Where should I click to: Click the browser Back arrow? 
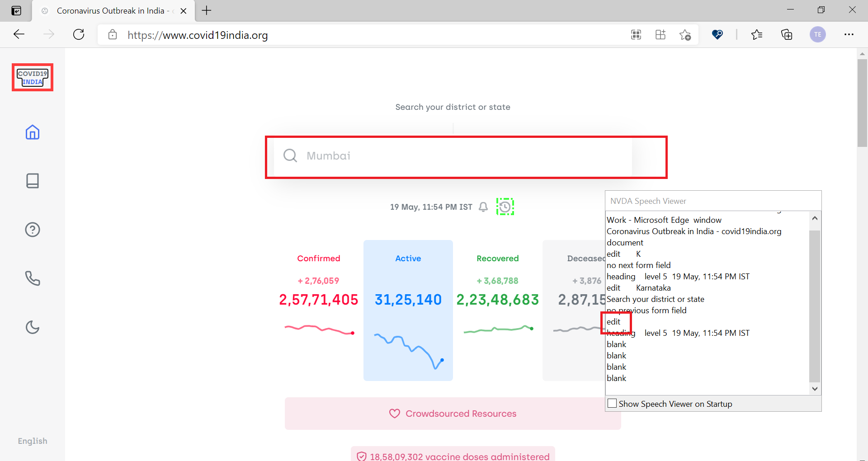[19, 34]
